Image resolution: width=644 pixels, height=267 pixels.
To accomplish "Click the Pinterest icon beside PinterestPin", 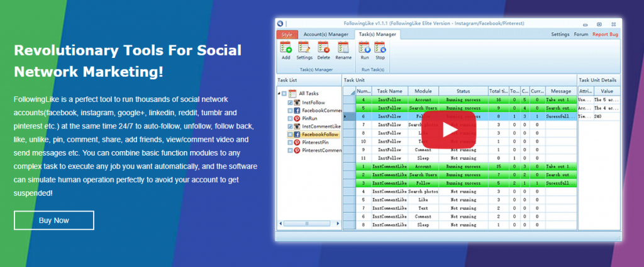I will click(x=297, y=142).
